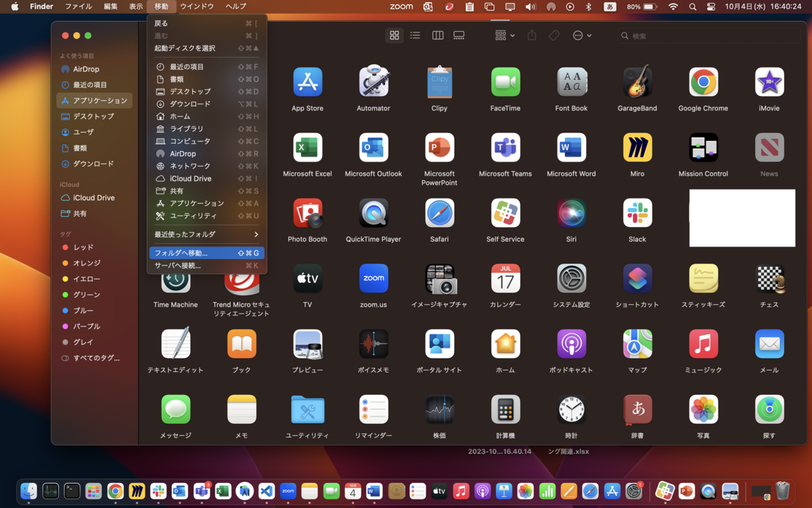Open the ファイル menu in menu bar

[78, 6]
